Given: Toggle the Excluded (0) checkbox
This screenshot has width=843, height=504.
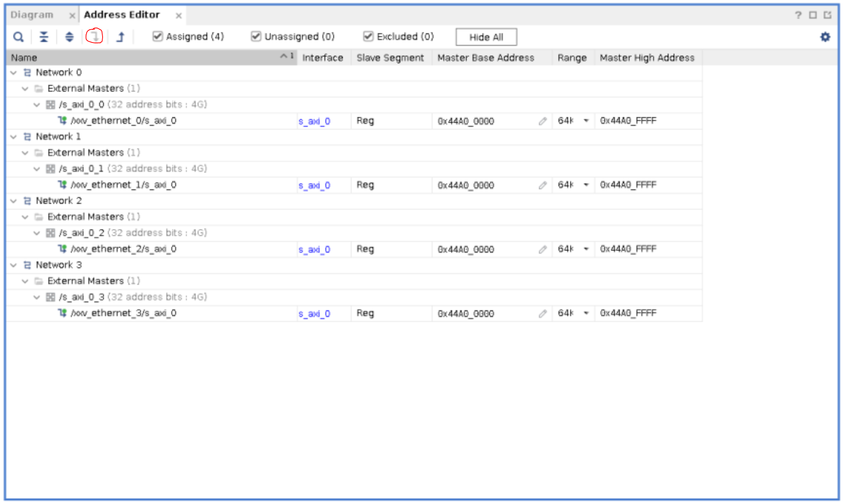Looking at the screenshot, I should pyautogui.click(x=368, y=36).
